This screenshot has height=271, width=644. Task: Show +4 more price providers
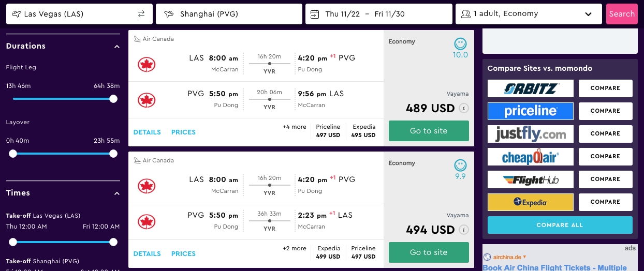(295, 127)
